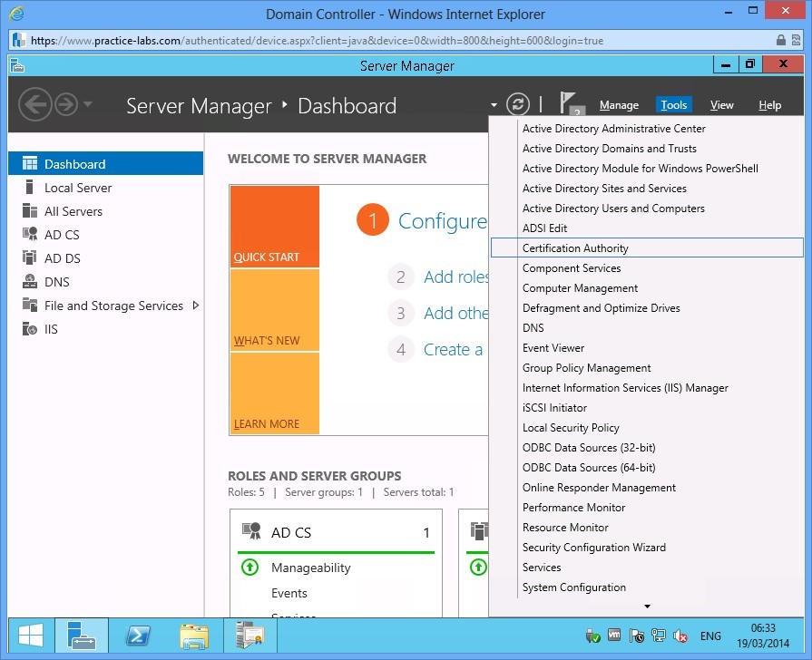
Task: Click the Server Manager back arrow button
Action: click(x=34, y=104)
